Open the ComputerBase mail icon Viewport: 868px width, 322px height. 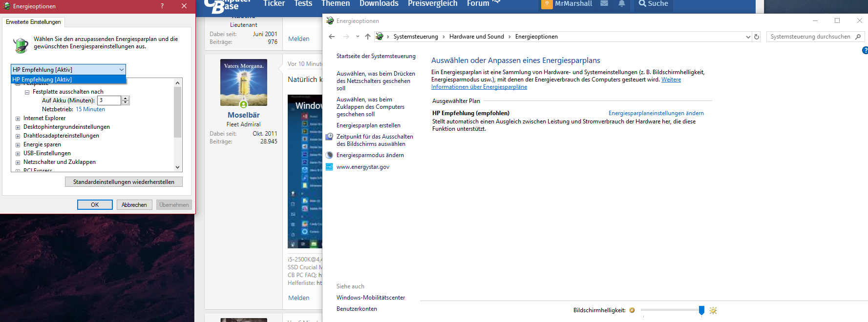(604, 3)
